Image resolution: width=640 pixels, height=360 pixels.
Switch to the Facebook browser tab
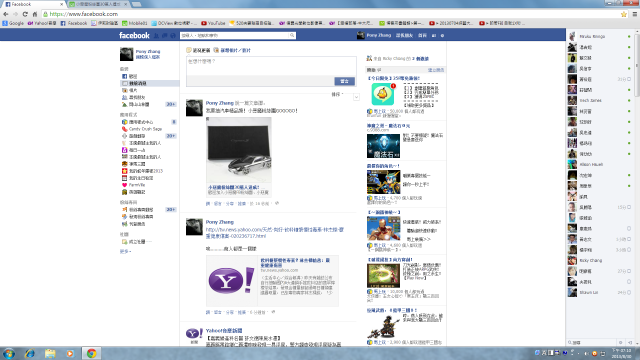33,4
